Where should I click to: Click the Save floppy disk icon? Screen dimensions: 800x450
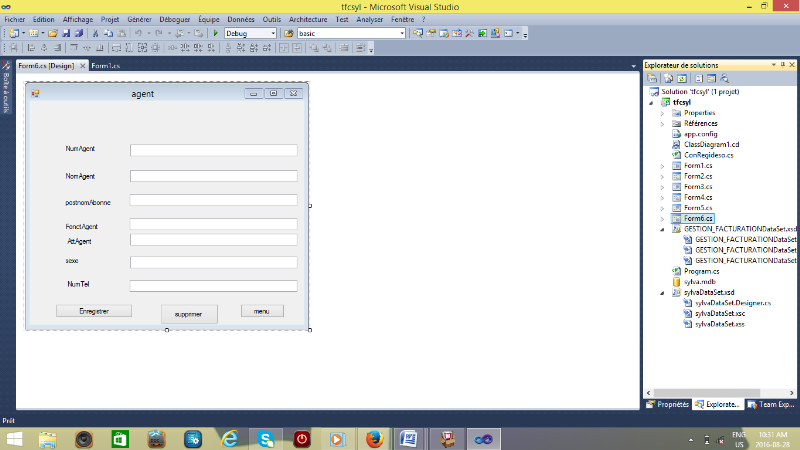pyautogui.click(x=66, y=33)
